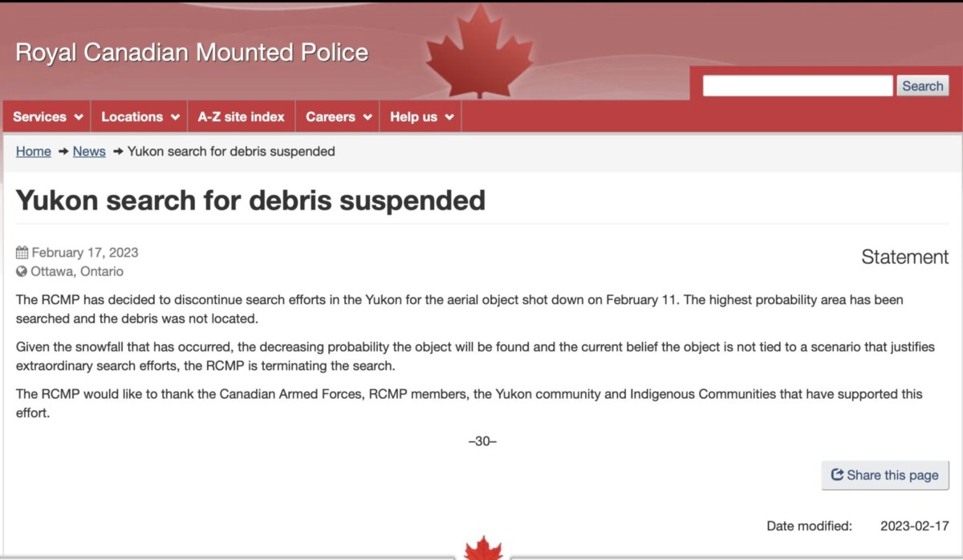Screen dimensions: 963x560
Task: Click the Search button
Action: (923, 86)
